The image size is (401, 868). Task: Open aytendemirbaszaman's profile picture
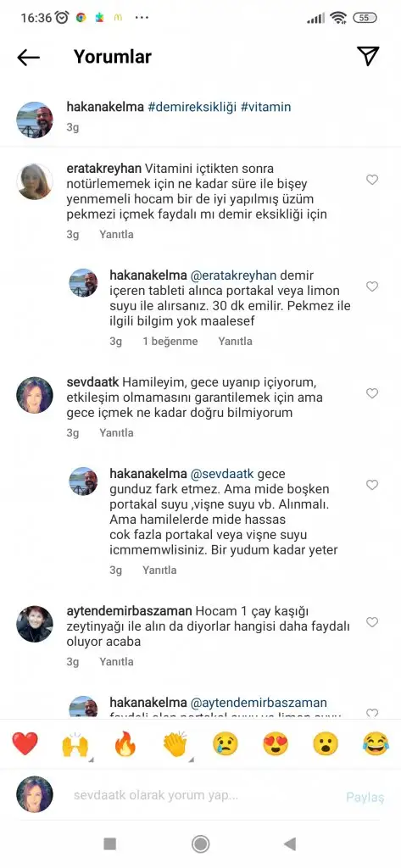35,624
